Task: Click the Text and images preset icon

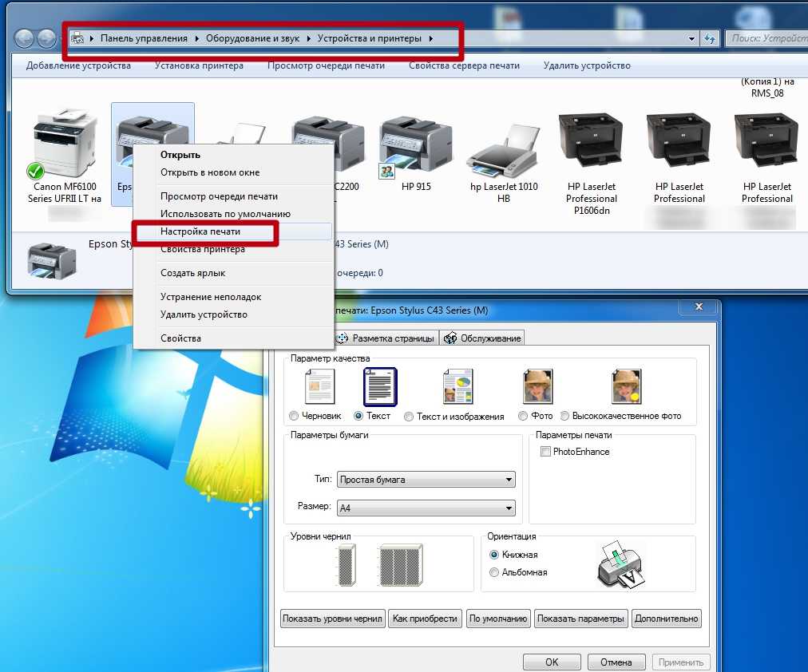Action: pos(458,387)
